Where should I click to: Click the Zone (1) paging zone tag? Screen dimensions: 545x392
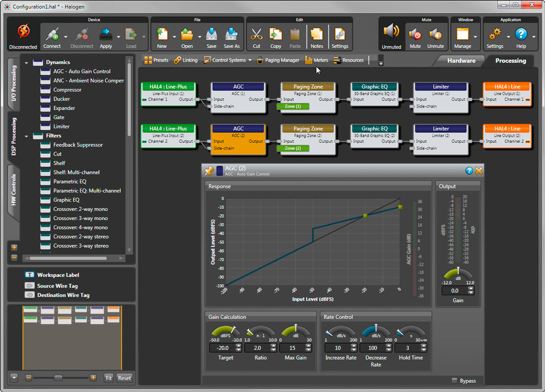click(x=293, y=106)
